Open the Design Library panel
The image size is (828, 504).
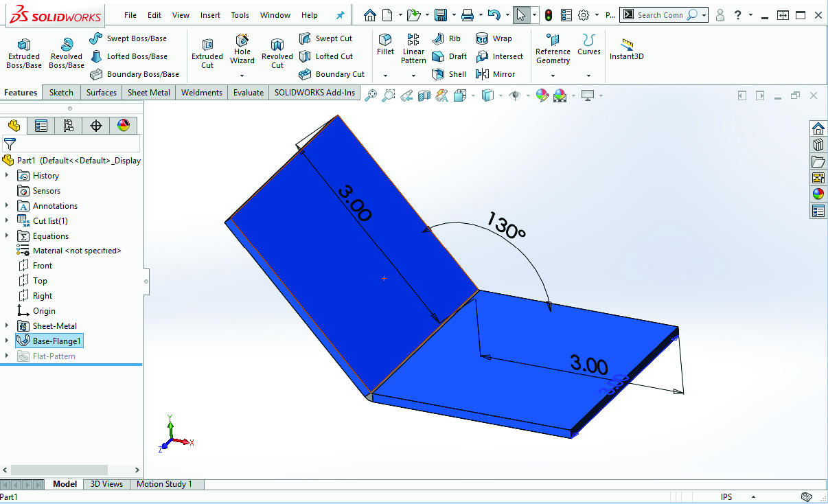[818, 144]
